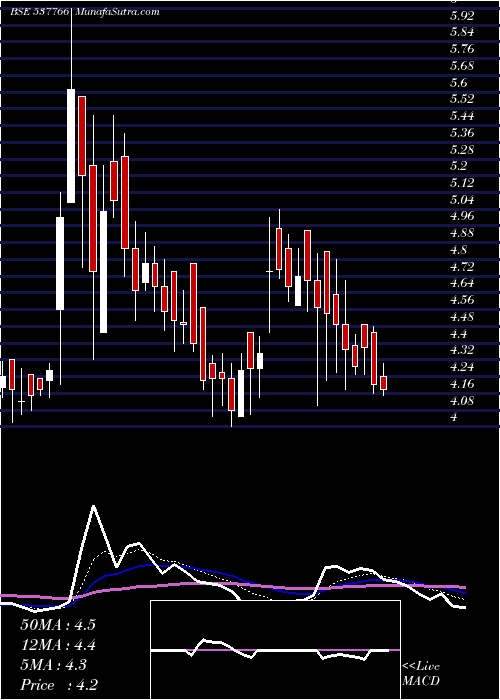Click the 4.8 price axis label
The height and width of the screenshot is (700, 500).
click(458, 250)
